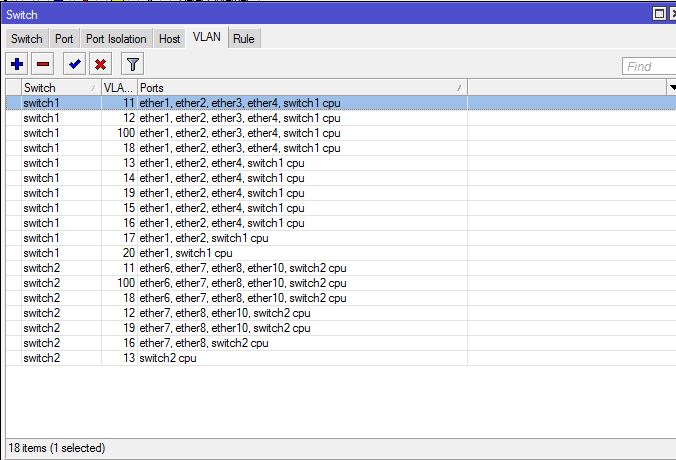The width and height of the screenshot is (676, 460).
Task: Enable entry using blue checkmark icon
Action: (x=75, y=64)
